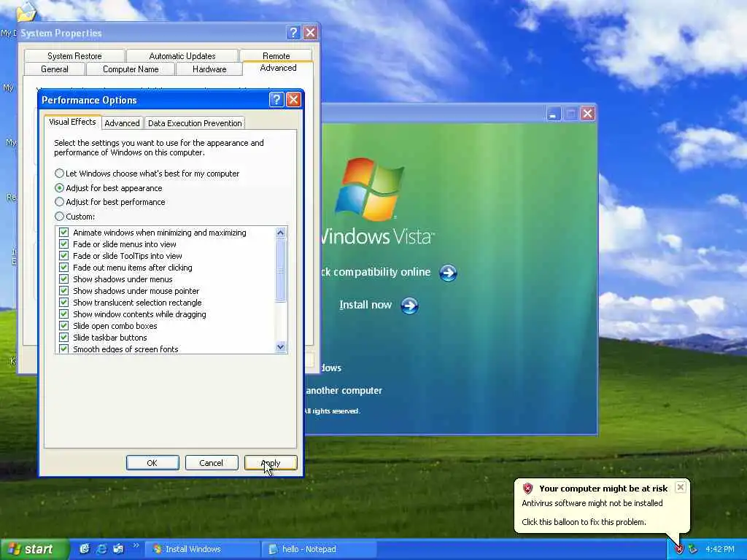Open Internet Explorer from quick launch
The width and height of the screenshot is (747, 560).
(101, 549)
